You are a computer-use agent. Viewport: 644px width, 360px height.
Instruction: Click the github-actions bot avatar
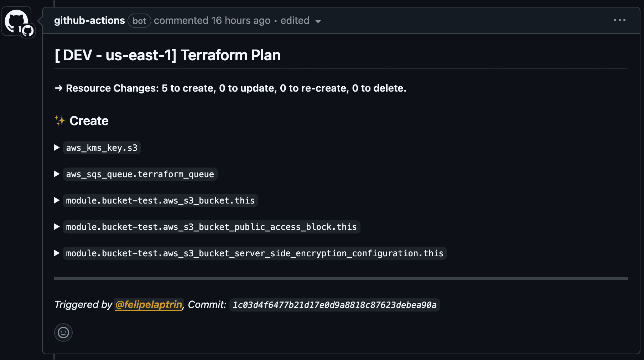click(x=16, y=21)
